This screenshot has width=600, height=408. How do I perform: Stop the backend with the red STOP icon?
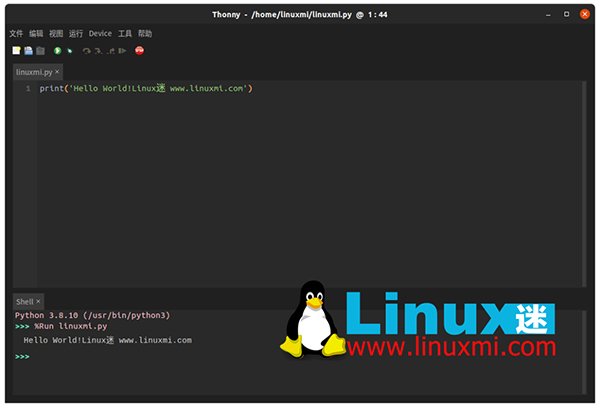(139, 51)
